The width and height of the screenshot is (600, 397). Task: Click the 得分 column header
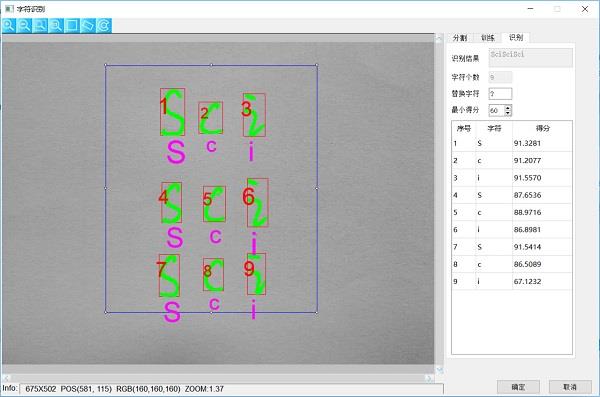pyautogui.click(x=542, y=128)
